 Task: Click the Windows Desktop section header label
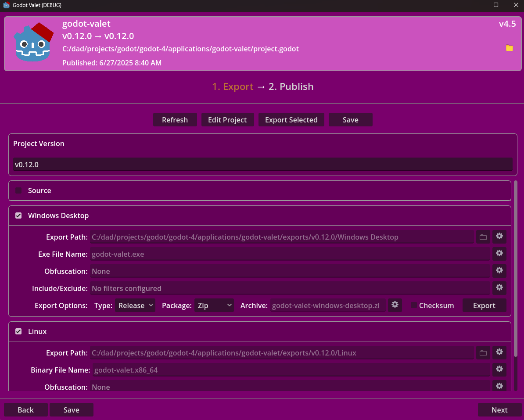58,215
